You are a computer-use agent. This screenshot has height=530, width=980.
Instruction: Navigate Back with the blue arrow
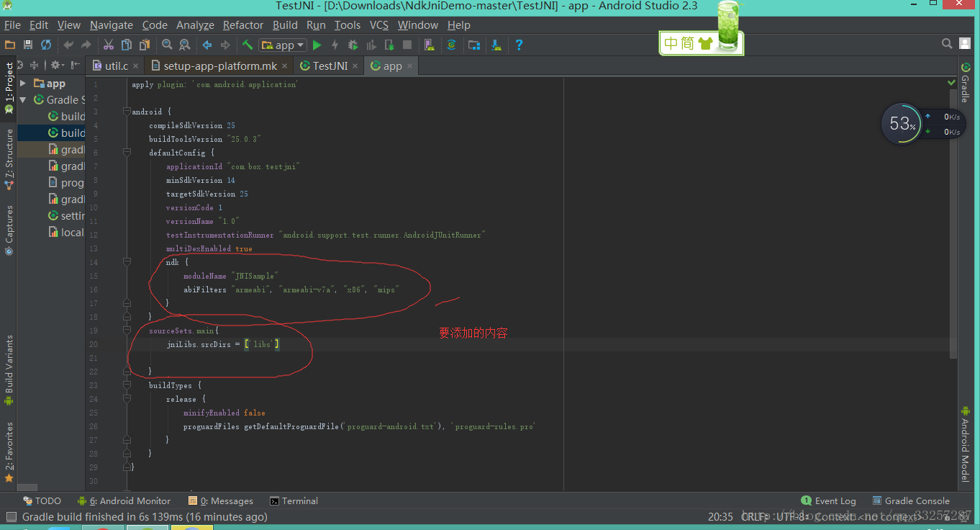click(207, 45)
